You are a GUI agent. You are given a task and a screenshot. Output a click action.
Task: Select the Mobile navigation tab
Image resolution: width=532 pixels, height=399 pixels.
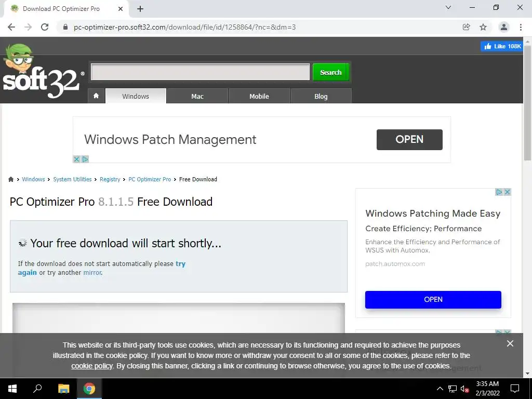click(x=259, y=96)
